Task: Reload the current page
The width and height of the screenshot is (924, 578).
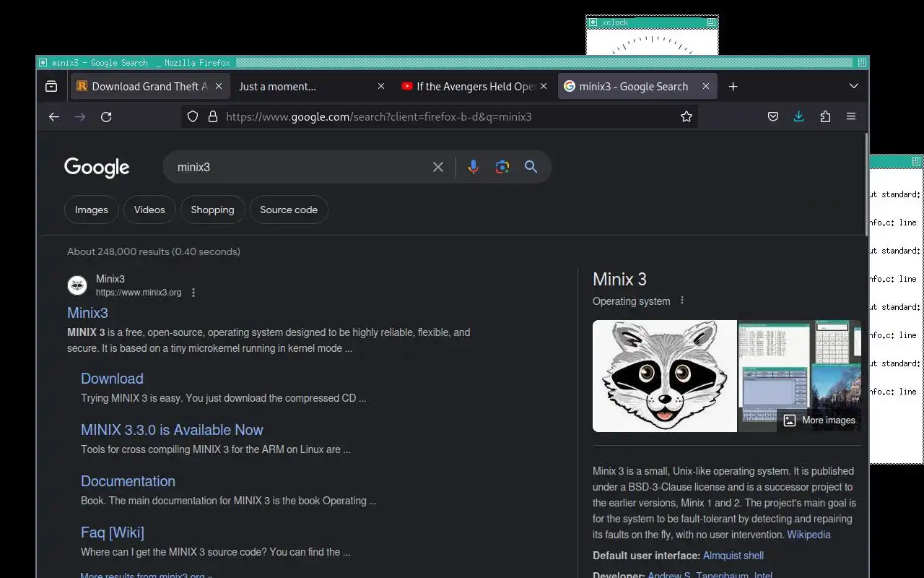Action: (x=106, y=116)
